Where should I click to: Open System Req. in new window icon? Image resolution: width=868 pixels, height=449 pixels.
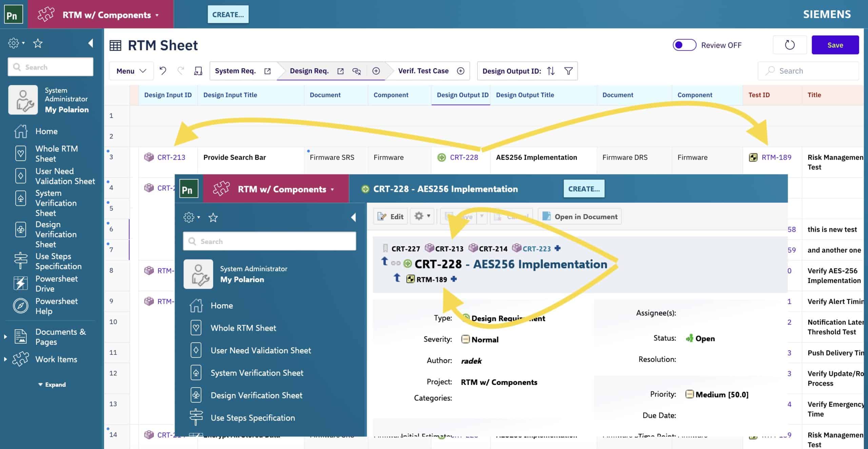point(268,71)
